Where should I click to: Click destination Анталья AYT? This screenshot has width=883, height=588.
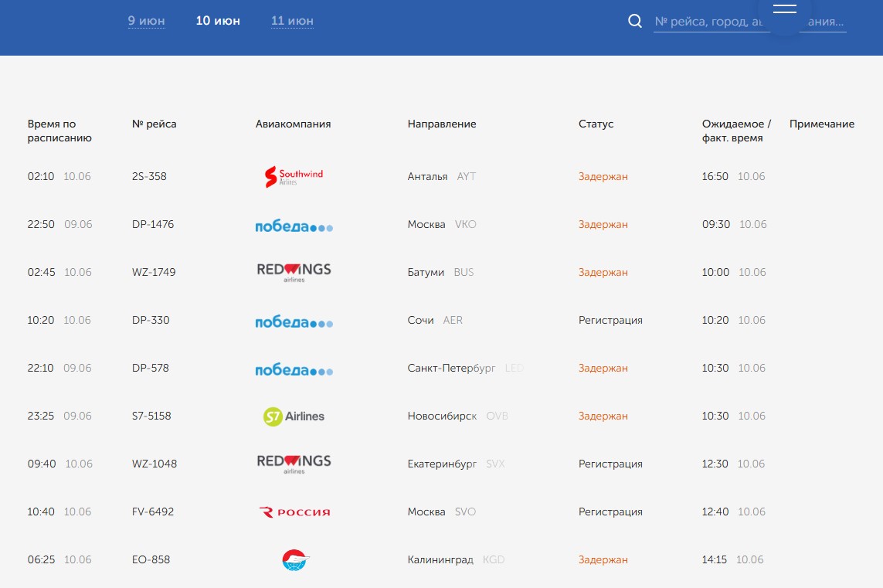(x=442, y=176)
